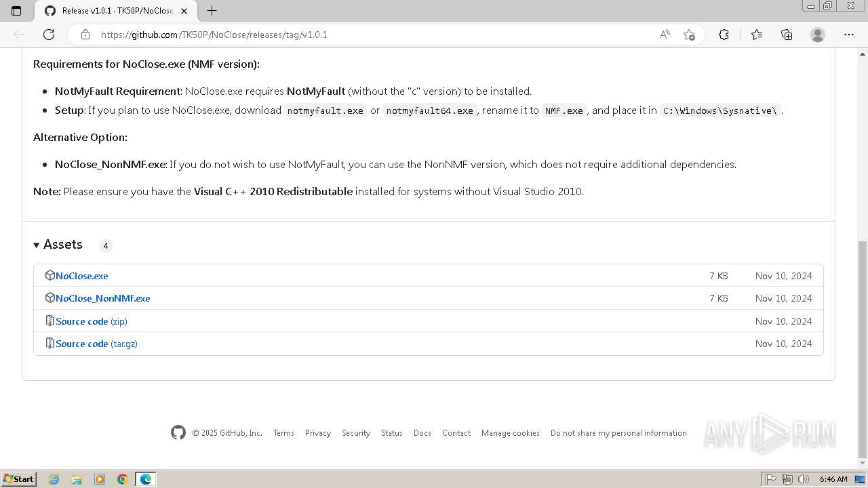Click the NoClose.exe package icon

click(x=50, y=275)
